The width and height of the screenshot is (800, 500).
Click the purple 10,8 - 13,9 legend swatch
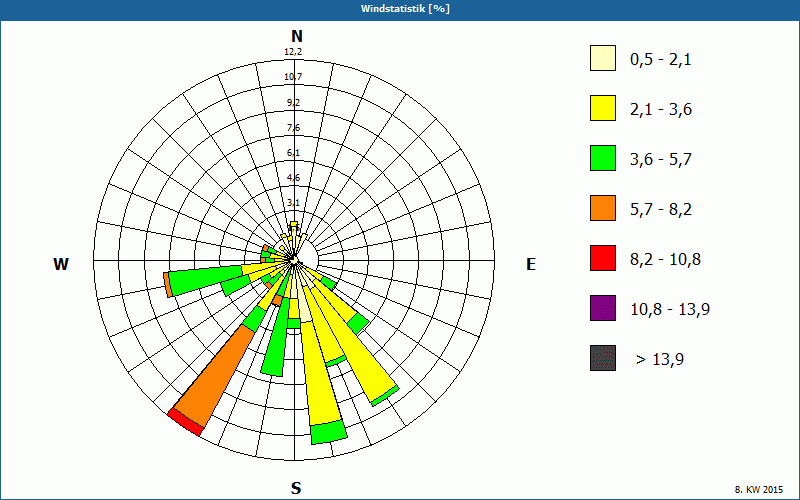(603, 308)
